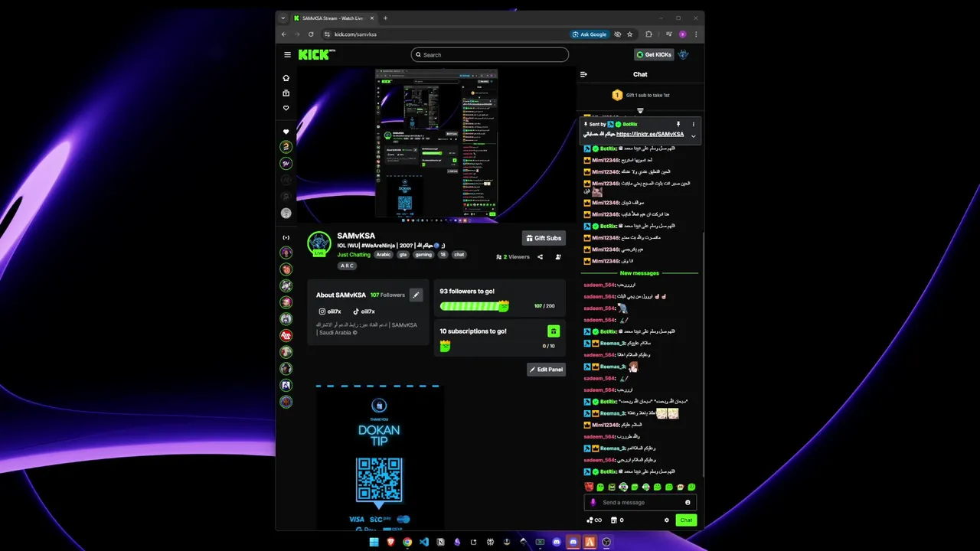Viewport: 980px width, 551px height.
Task: Click the green Chat send button
Action: [686, 520]
